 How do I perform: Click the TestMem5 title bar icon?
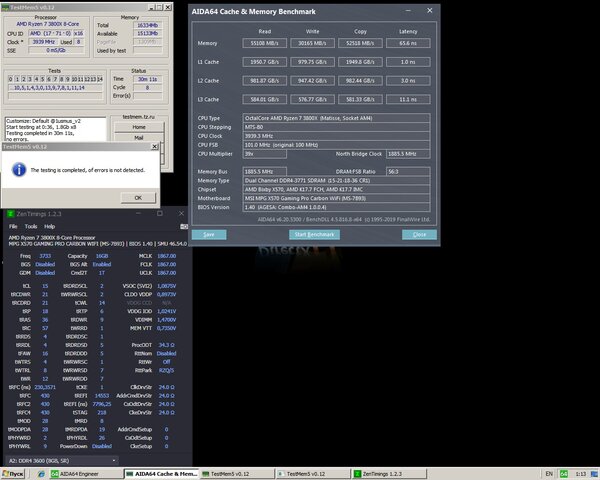pos(5,7)
